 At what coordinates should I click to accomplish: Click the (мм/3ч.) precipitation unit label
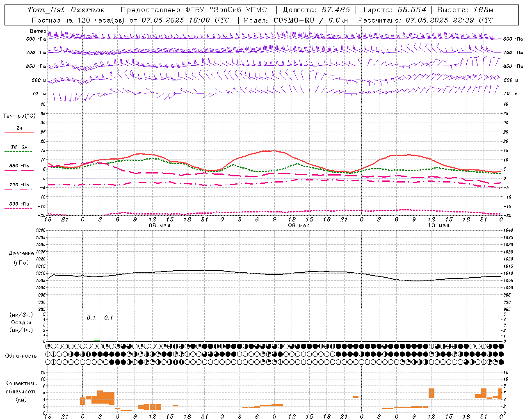pos(21,315)
